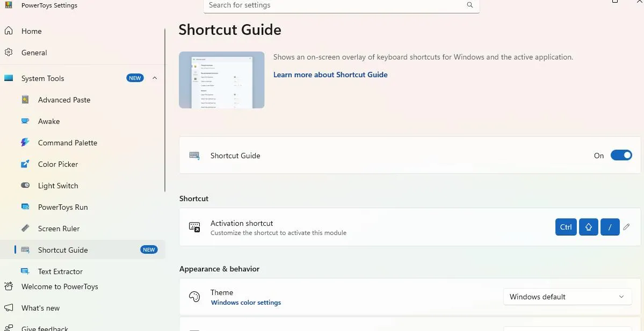Screen dimensions: 644x331
Task: Click 'Customize the shortcut to activate this module' text
Action: click(278, 233)
